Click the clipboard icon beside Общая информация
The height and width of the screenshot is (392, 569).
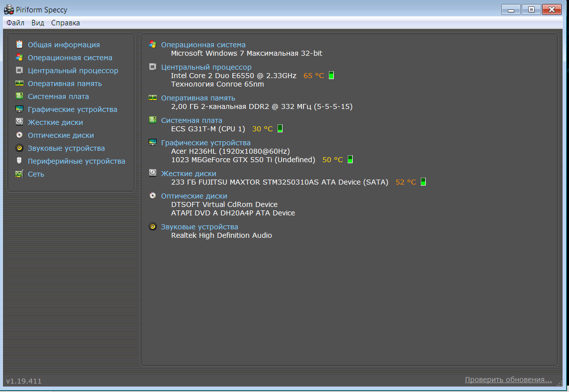(19, 45)
